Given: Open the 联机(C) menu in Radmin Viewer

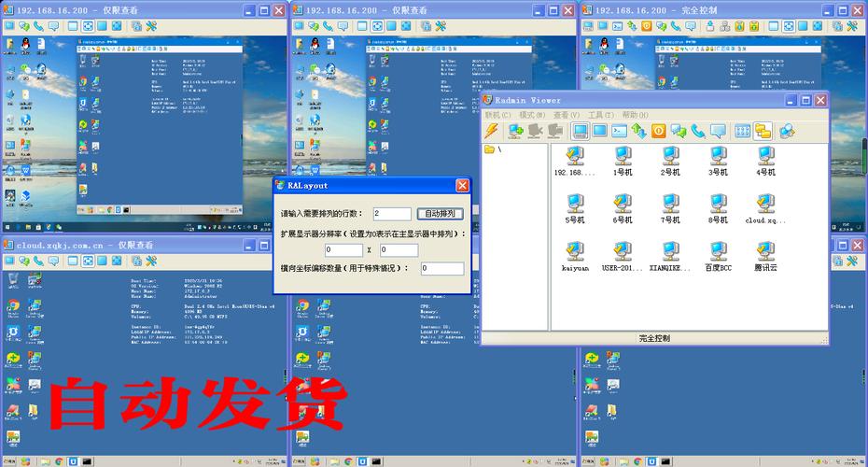Looking at the screenshot, I should (497, 115).
